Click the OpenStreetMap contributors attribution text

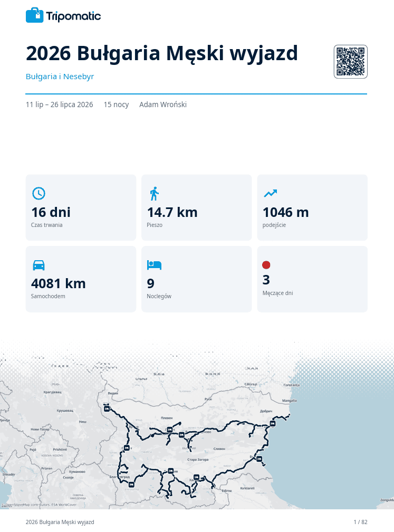[x=39, y=505]
